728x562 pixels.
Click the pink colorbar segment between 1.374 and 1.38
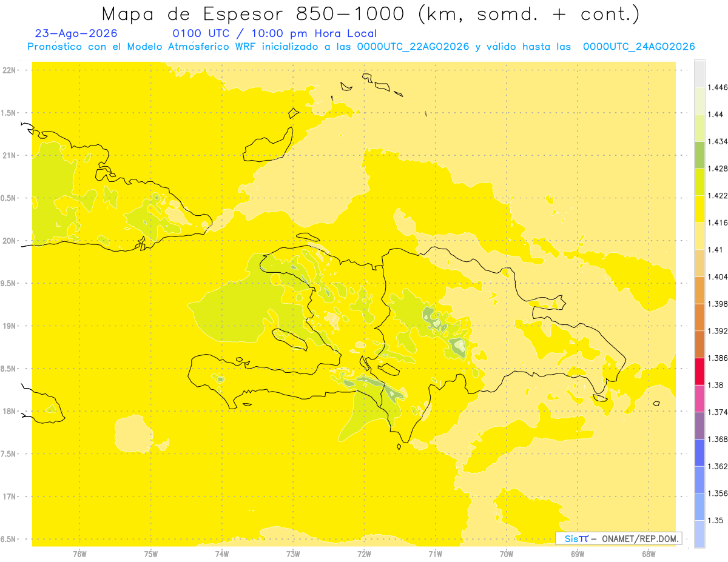click(x=699, y=398)
